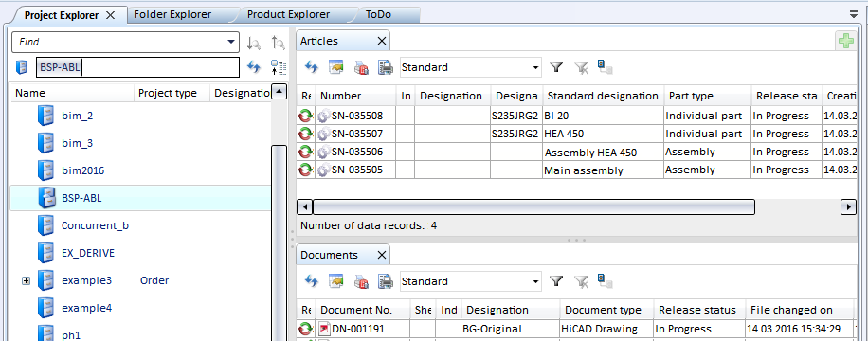Click the print icon in Articles toolbar
This screenshot has height=341, width=868.
386,67
